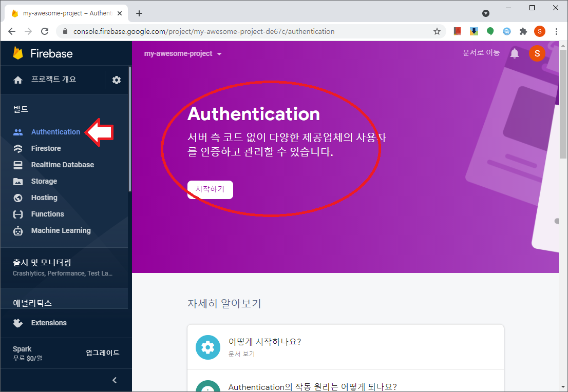Click the browser back arrow
Viewport: 568px width, 392px height.
(12, 31)
